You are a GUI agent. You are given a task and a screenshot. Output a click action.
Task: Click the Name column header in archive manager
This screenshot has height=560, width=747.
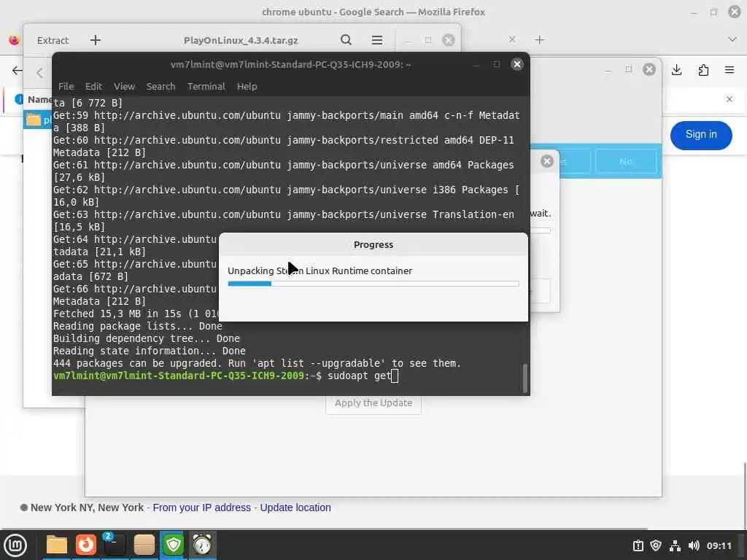(39, 99)
